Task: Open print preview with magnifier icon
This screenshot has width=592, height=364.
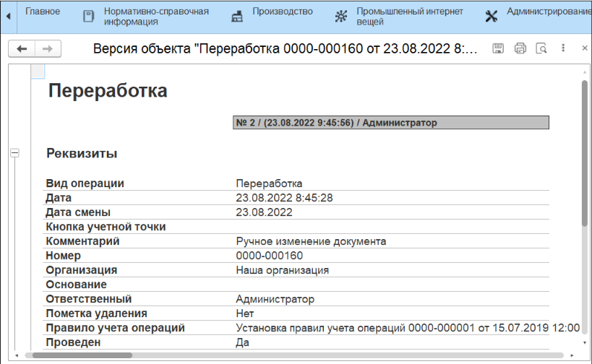Action: pyautogui.click(x=541, y=48)
